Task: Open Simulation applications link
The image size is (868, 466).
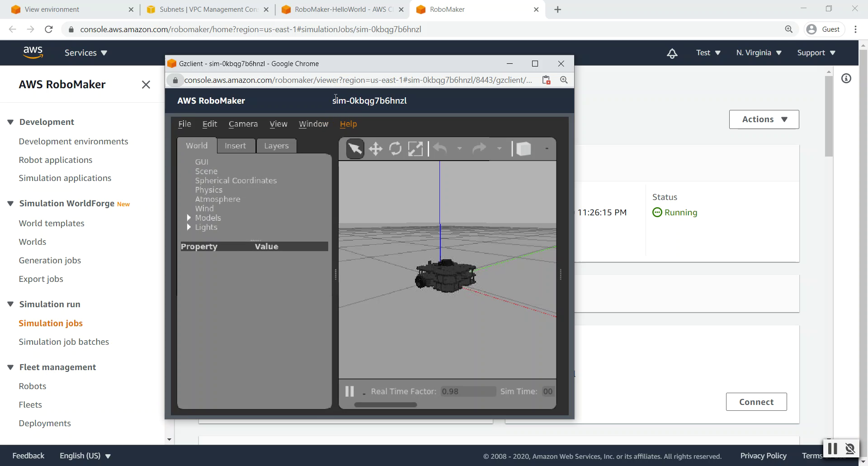Action: coord(65,178)
